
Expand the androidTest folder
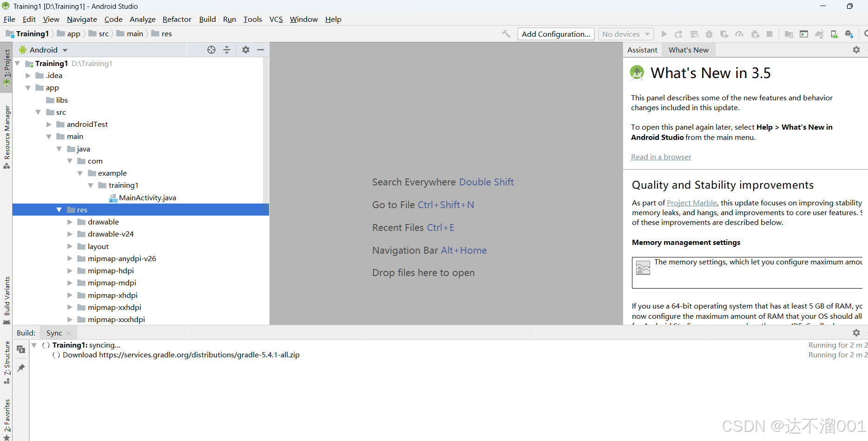(x=49, y=124)
